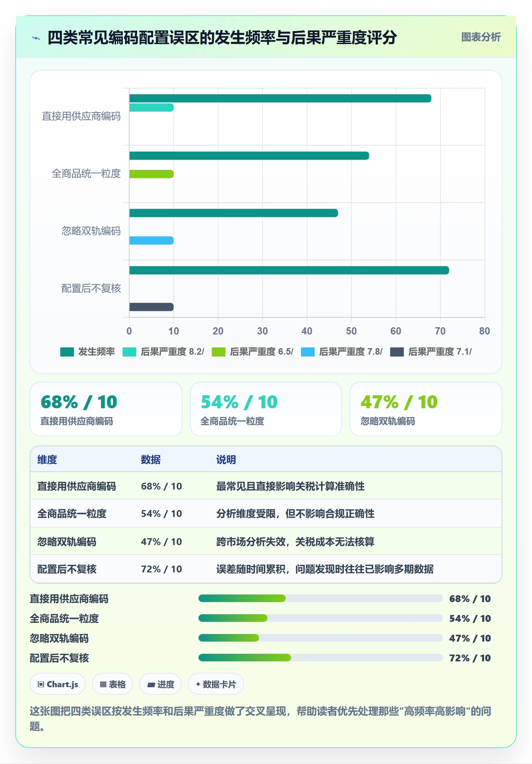Open the 54% / 10 data card
Screen dimensions: 532x764
(266, 409)
